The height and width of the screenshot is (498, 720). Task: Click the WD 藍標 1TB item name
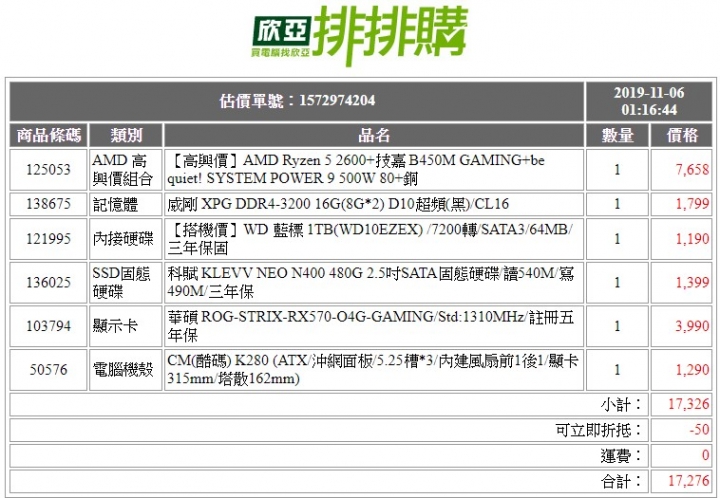point(370,239)
